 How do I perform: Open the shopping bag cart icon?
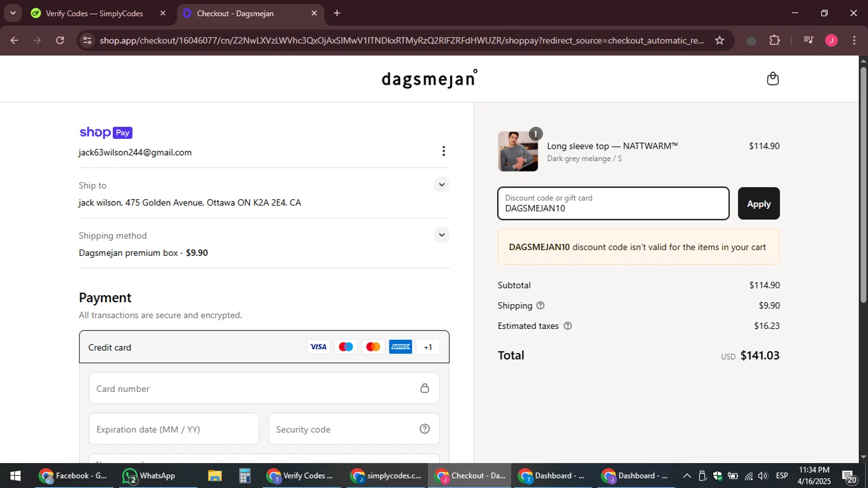coord(773,79)
